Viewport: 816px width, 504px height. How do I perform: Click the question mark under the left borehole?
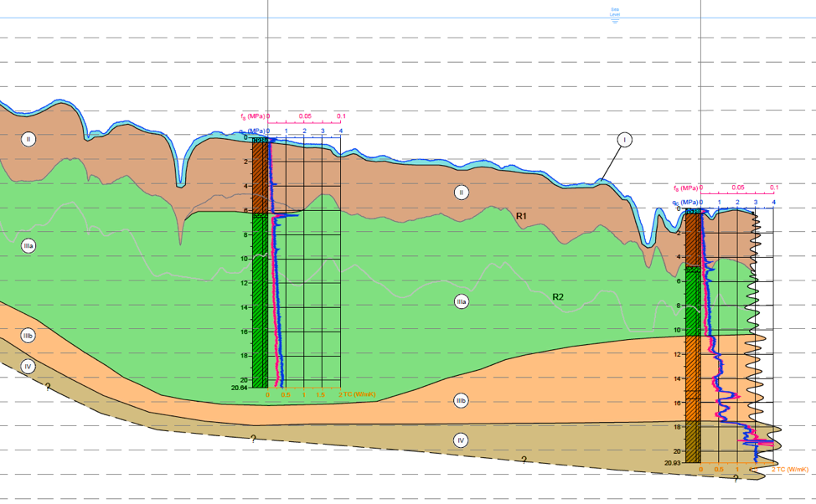coord(254,439)
